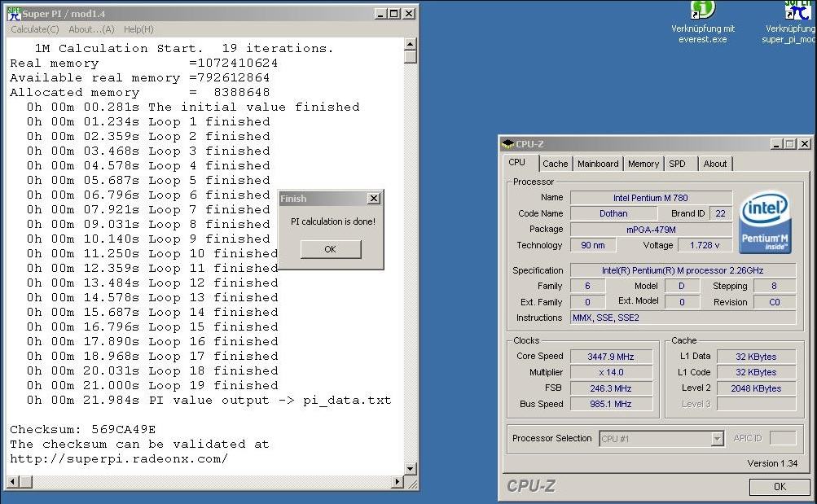Click the Intel Pentium M logo

(x=765, y=222)
